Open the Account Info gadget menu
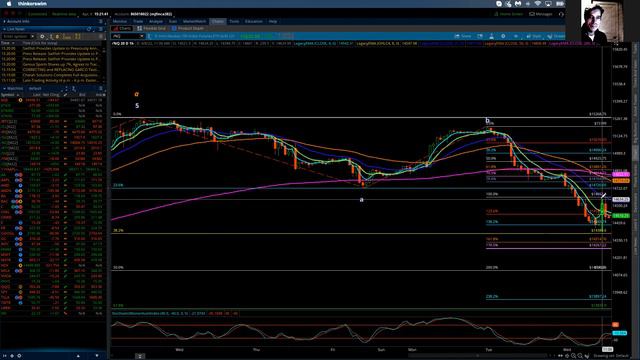640x360 pixels. click(x=101, y=21)
